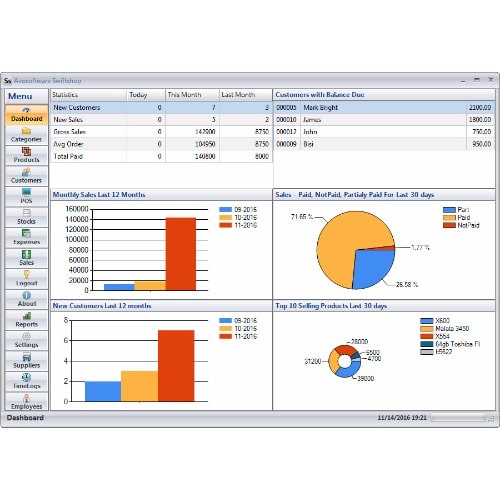Click the Paid legend swatch in pie chart
500x500 pixels.
tap(449, 218)
